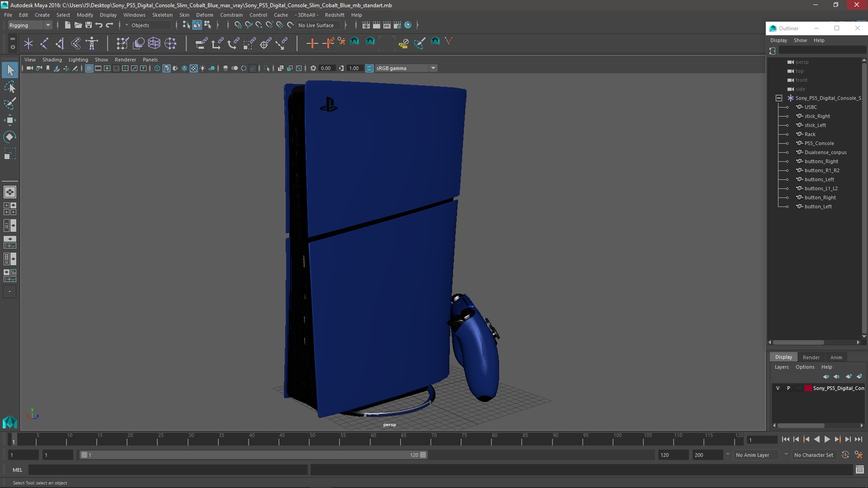Toggle layer visibility V box
Image resolution: width=868 pixels, height=488 pixels.
coord(778,388)
